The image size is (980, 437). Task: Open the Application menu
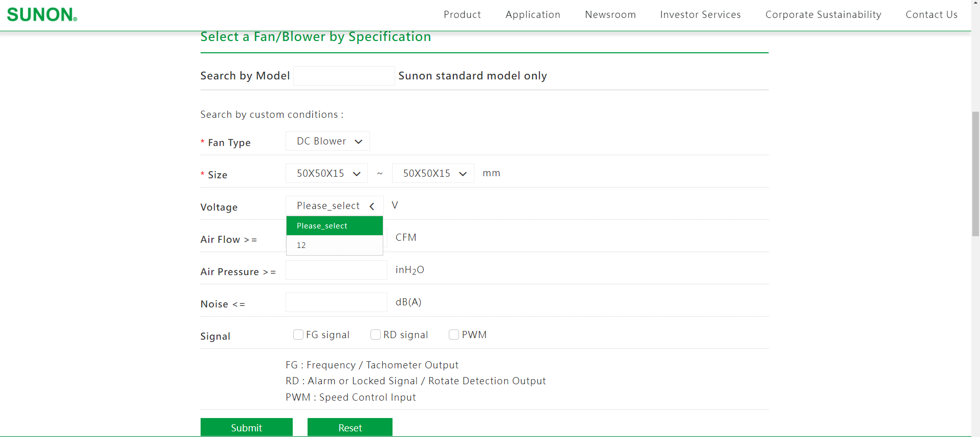tap(533, 14)
